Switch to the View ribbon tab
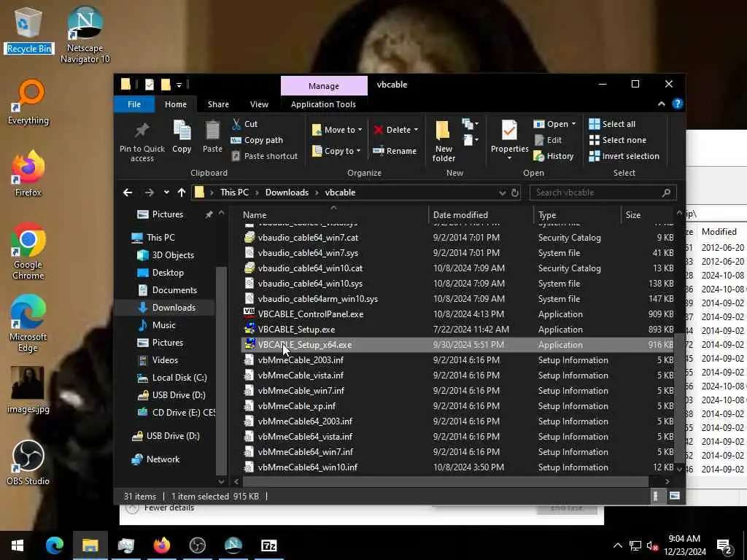Viewport: 747px width, 560px height. [259, 104]
